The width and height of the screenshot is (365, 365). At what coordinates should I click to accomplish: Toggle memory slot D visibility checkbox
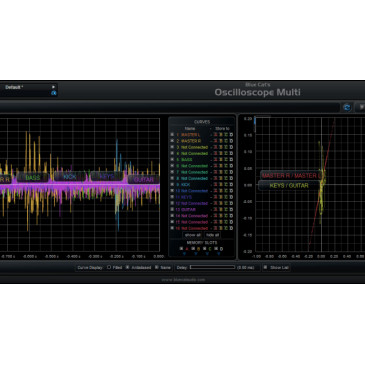[x=216, y=248]
